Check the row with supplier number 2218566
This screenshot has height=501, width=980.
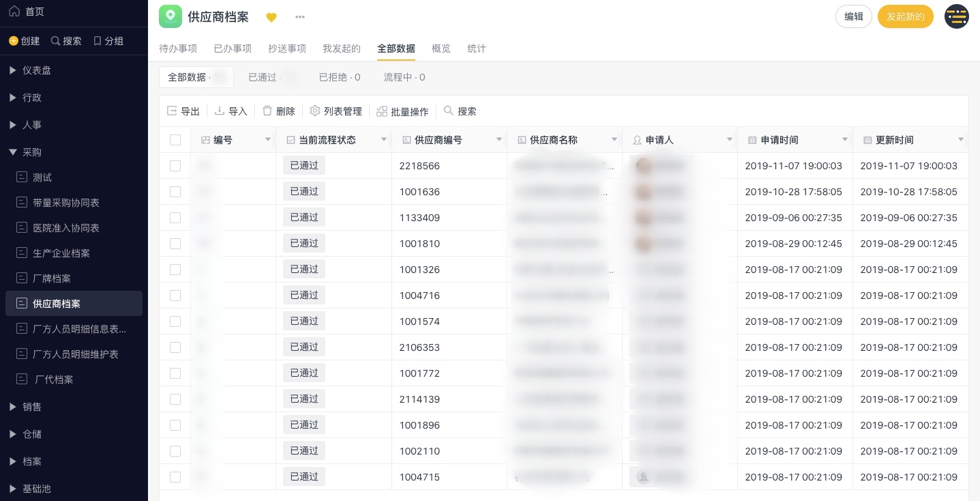tap(175, 166)
